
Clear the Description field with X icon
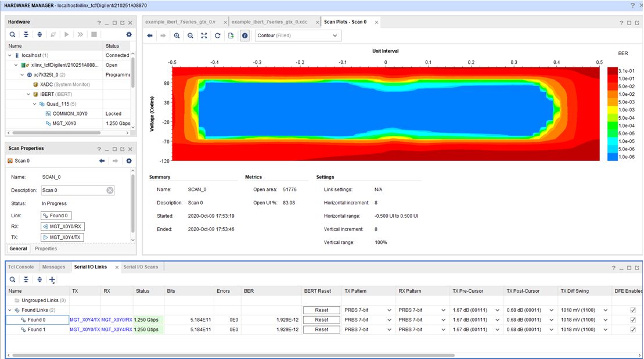pos(110,190)
